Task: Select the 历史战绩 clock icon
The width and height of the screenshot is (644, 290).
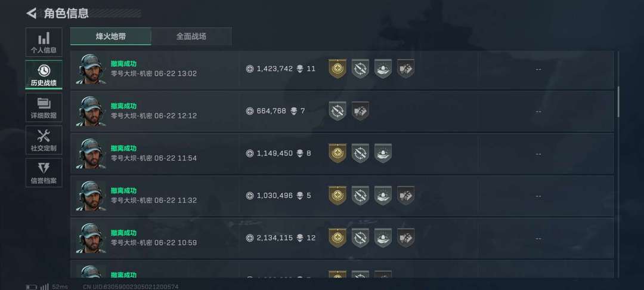Action: click(44, 70)
